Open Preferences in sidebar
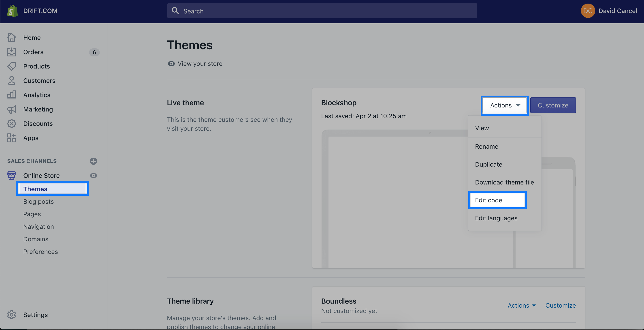Image resolution: width=644 pixels, height=330 pixels. [41, 251]
